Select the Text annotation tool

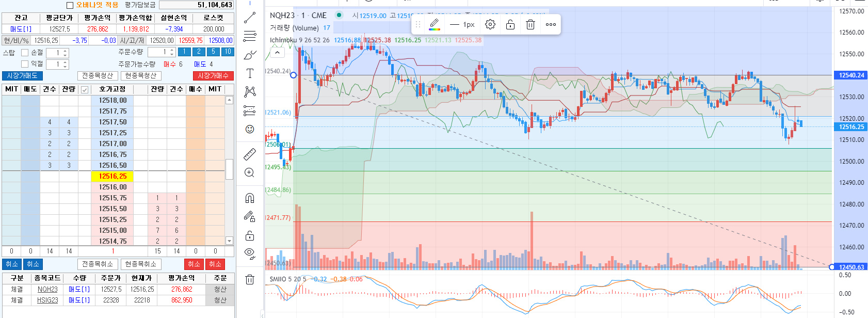point(250,73)
